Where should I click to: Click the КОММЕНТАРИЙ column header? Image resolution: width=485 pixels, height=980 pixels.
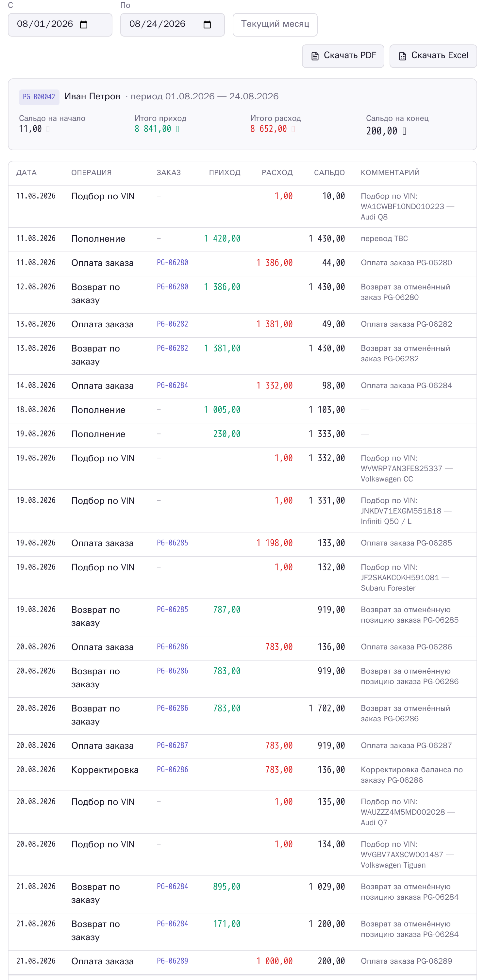[390, 173]
